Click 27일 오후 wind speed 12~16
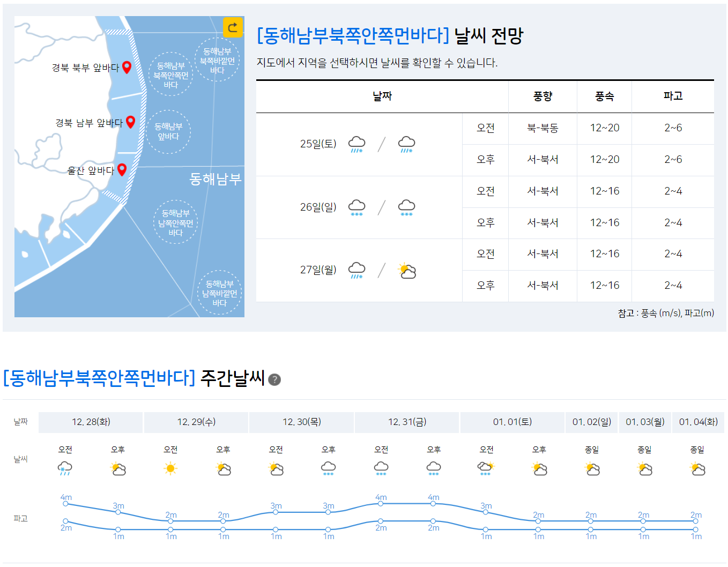 604,286
